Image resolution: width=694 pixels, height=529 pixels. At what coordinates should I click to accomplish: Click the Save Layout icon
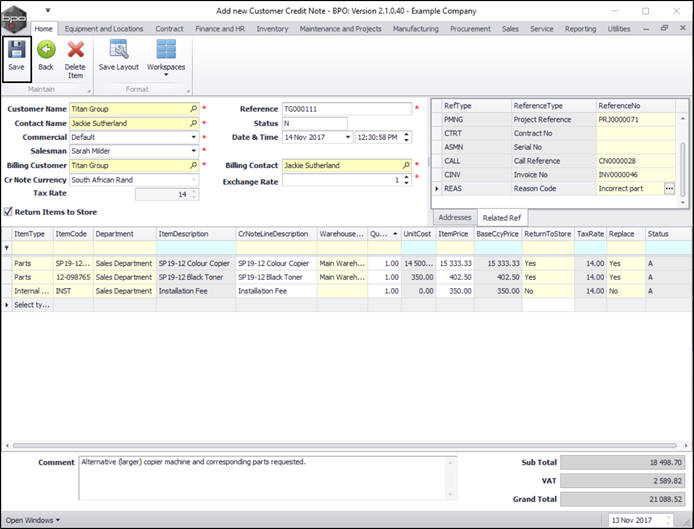119,49
